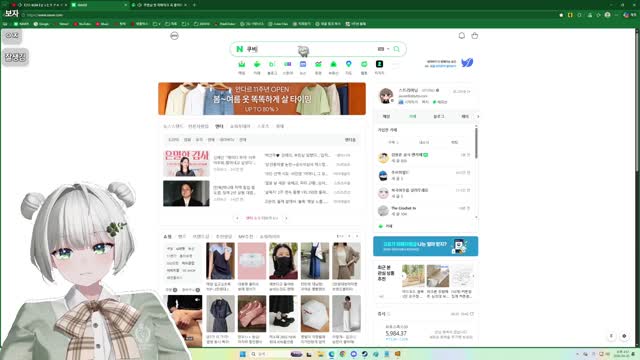Advance the recently viewed products carousel right arrow

(473, 276)
